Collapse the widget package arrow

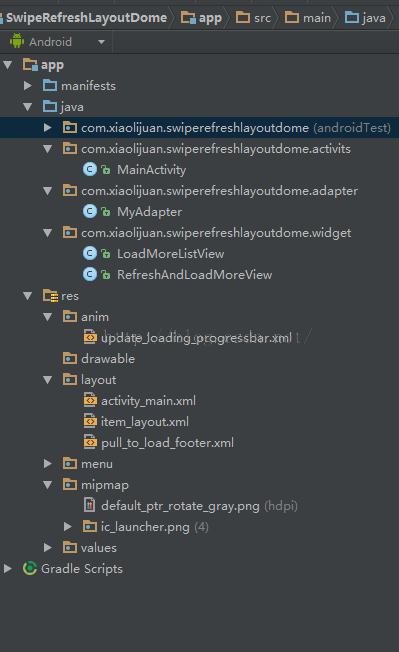tap(48, 233)
